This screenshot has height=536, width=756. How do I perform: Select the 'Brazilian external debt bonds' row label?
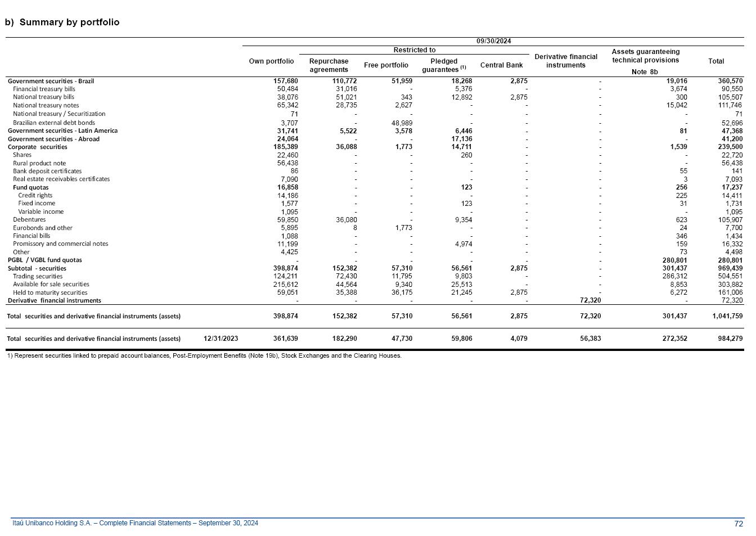[54, 123]
